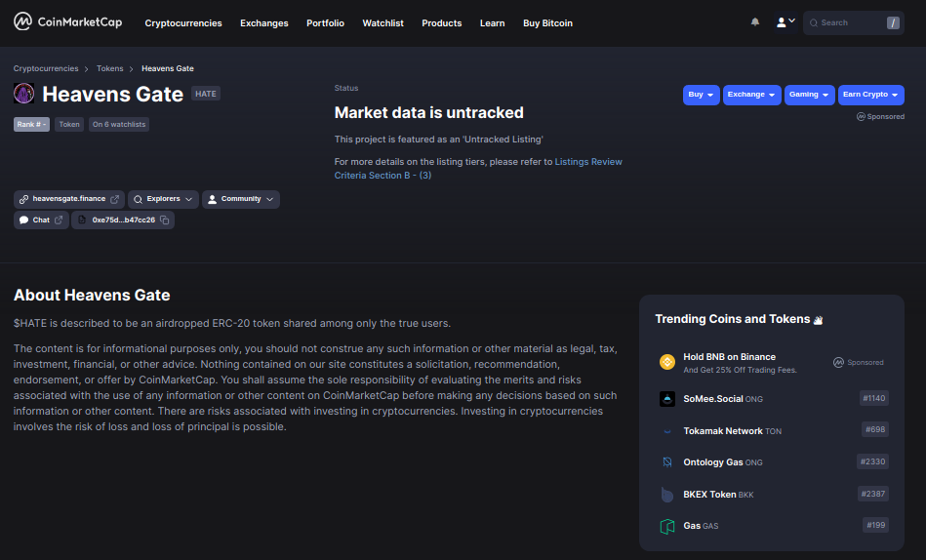Click the HATE ticker badge
The image size is (926, 560).
point(206,94)
